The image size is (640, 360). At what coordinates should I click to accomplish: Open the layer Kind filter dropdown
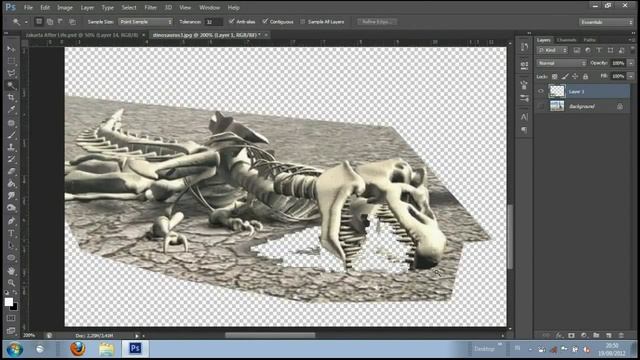552,50
